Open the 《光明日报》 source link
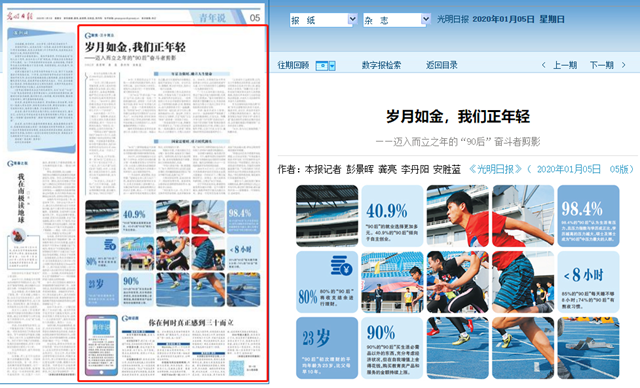The image size is (640, 388). click(x=495, y=169)
